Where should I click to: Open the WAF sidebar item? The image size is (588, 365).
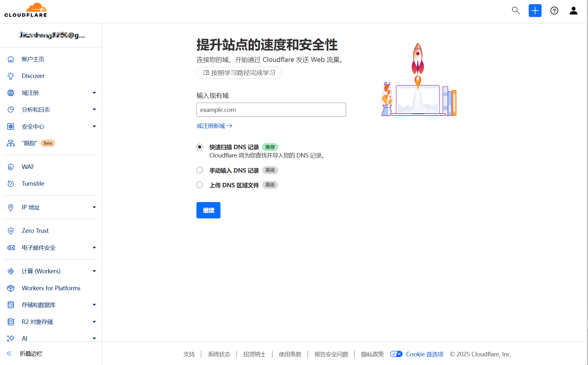[28, 167]
